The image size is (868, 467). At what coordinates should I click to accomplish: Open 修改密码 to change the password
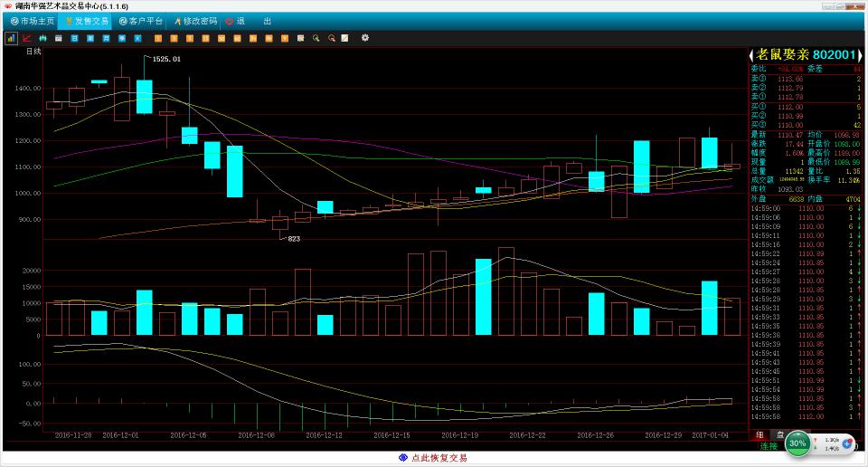[195, 21]
